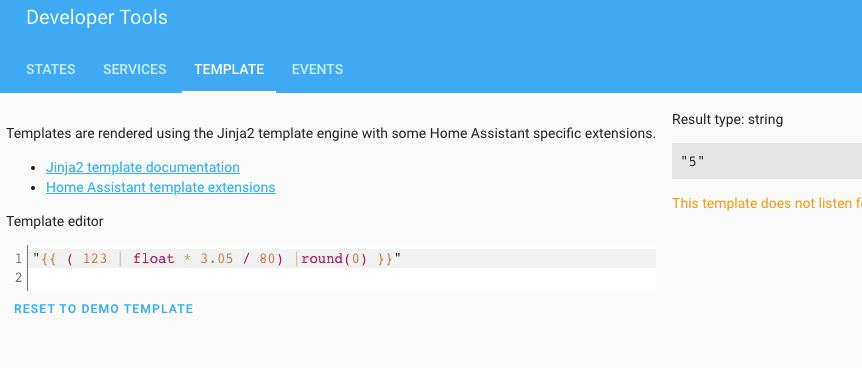The height and width of the screenshot is (368, 862).
Task: Go to the EVENTS tab
Action: [x=317, y=69]
